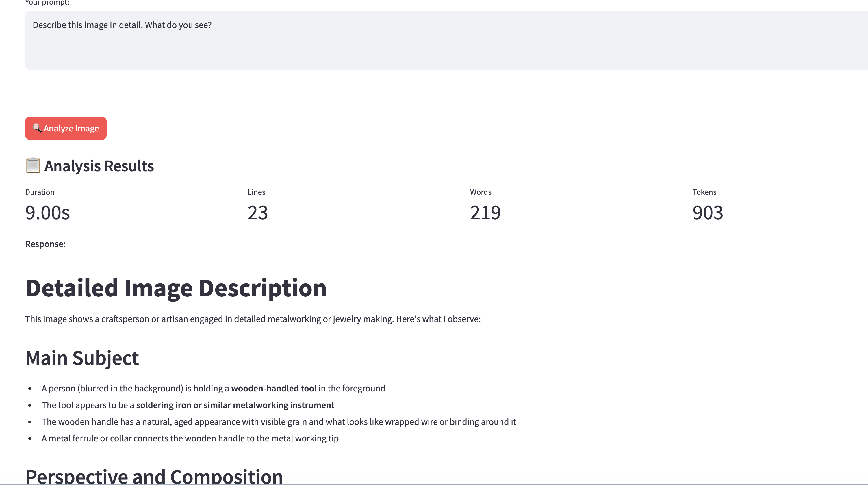
Task: Click the Tokens metric label
Action: tap(704, 192)
